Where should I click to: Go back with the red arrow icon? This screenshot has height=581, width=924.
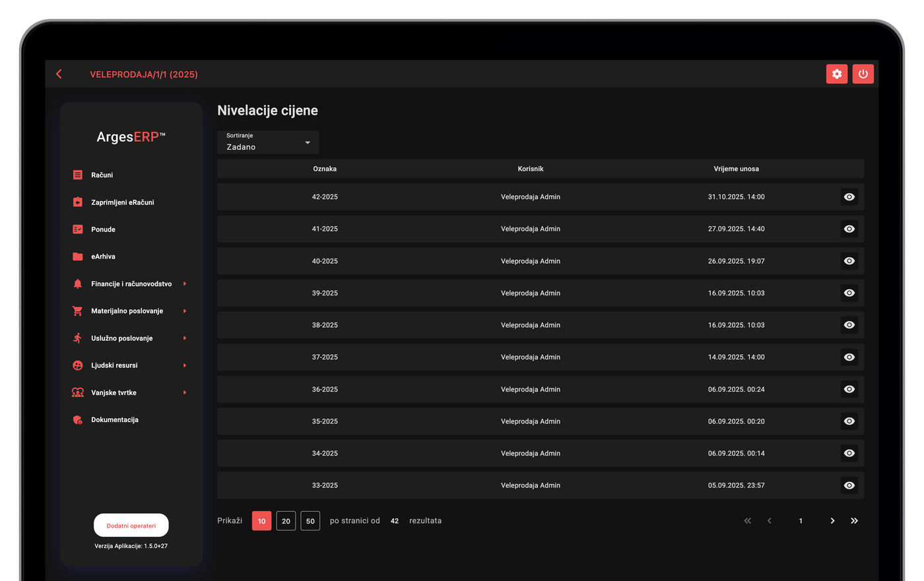tap(59, 74)
